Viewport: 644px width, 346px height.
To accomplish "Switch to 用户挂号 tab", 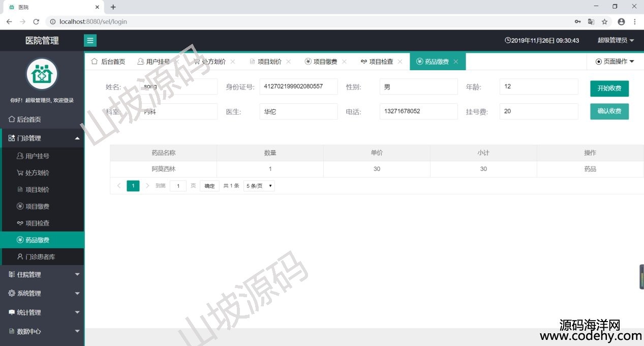I will 154,62.
